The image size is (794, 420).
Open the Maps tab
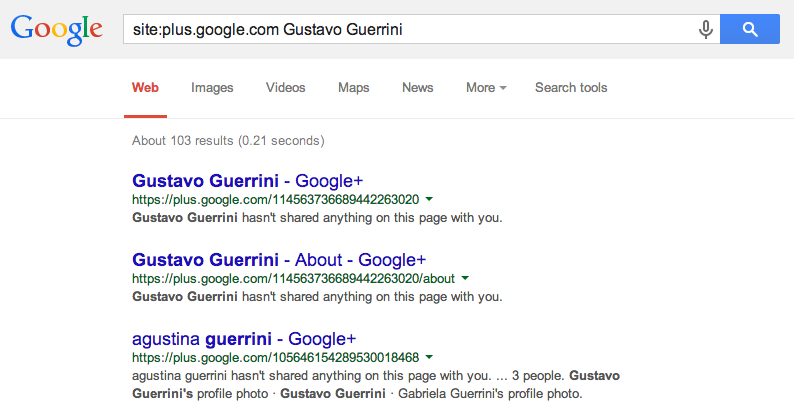click(353, 88)
